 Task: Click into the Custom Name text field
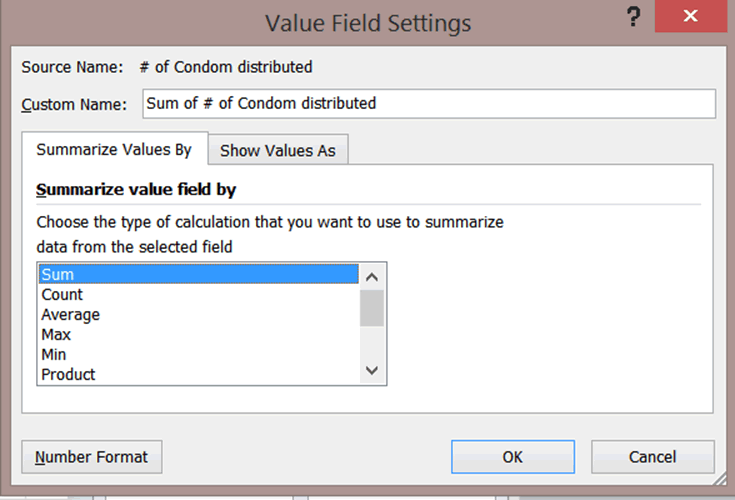(x=429, y=104)
